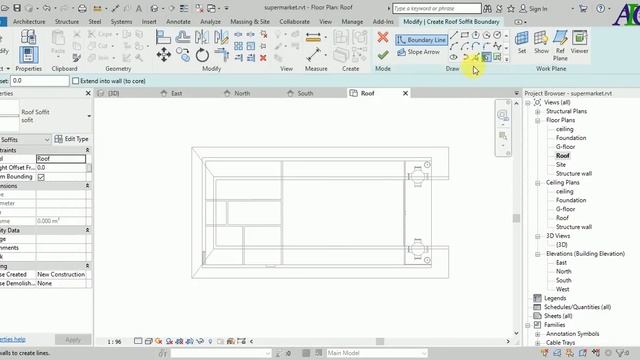Click the horizontal scrollbar thumb in the view
This screenshot has height=360, width=640.
(380, 341)
